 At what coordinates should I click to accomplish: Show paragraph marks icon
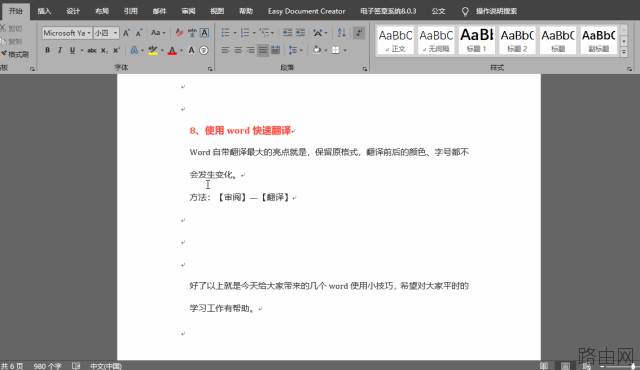pyautogui.click(x=359, y=33)
